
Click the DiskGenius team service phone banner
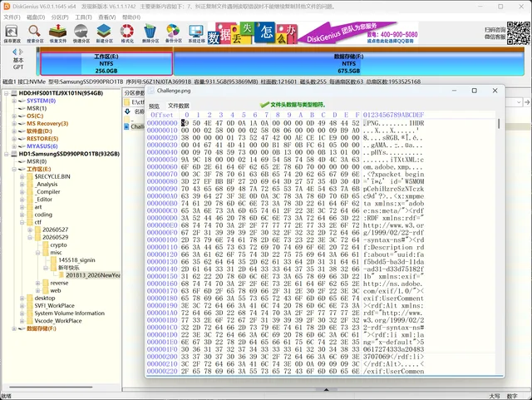coord(358,33)
